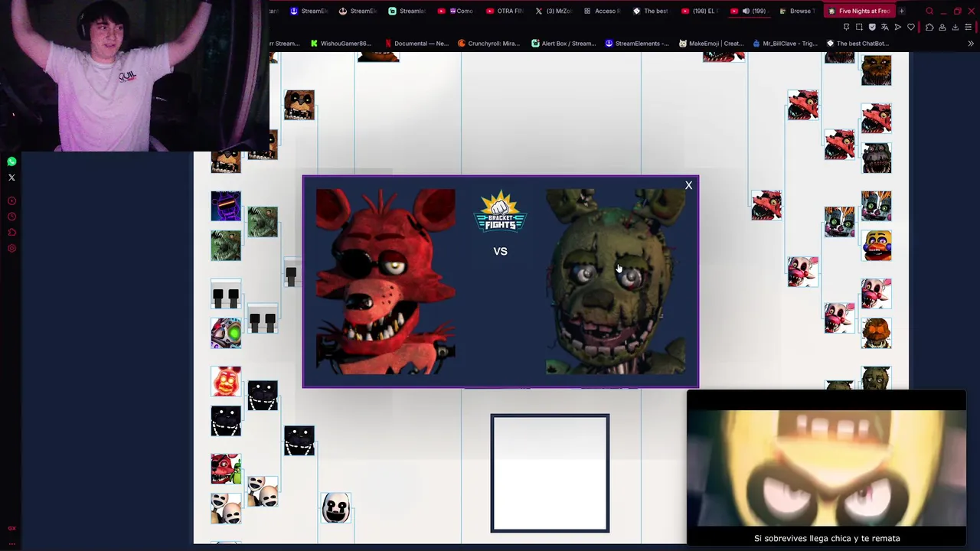Open the three-dots sidebar setup menu

pos(11,543)
